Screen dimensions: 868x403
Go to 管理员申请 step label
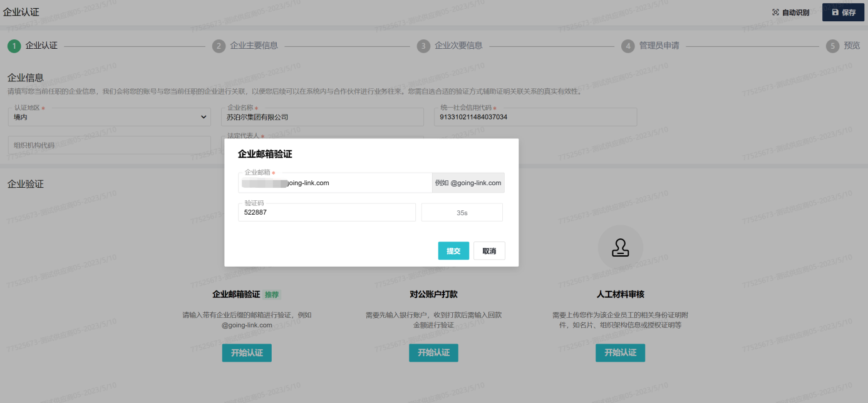(x=659, y=46)
